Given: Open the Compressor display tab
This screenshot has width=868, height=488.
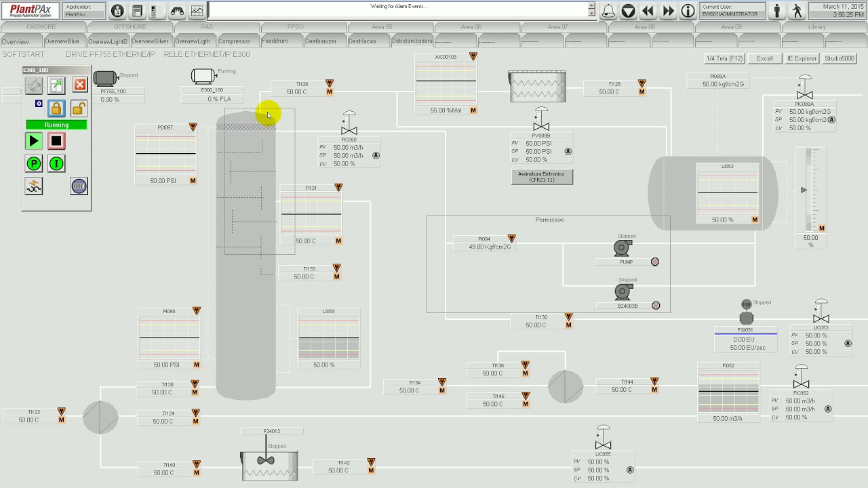Looking at the screenshot, I should (234, 41).
